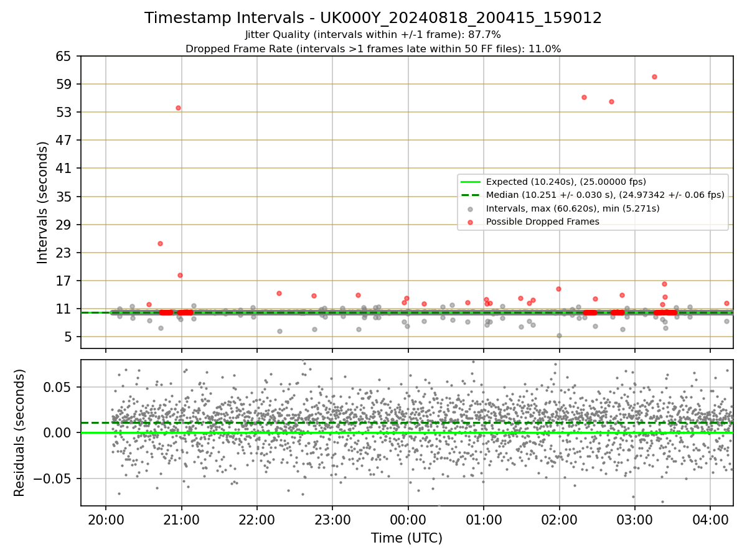This screenshot has width=747, height=560.
Task: Click the 20:00 time tick label
Action: (x=106, y=519)
